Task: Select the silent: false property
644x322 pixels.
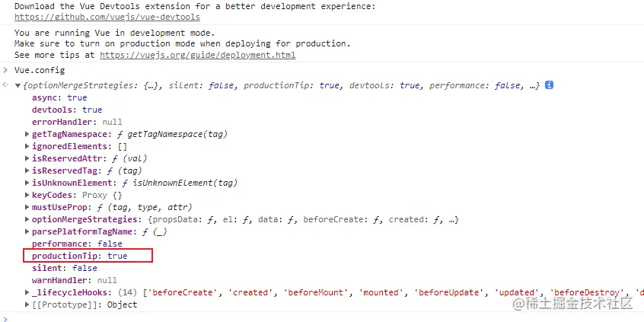Action: (x=65, y=268)
